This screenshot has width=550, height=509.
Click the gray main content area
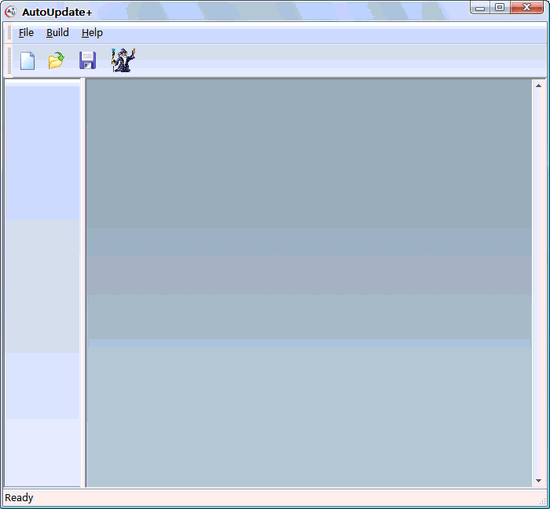(309, 283)
